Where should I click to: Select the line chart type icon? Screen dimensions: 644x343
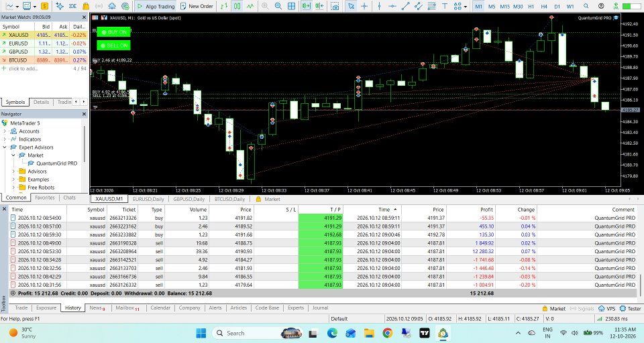coord(250,6)
